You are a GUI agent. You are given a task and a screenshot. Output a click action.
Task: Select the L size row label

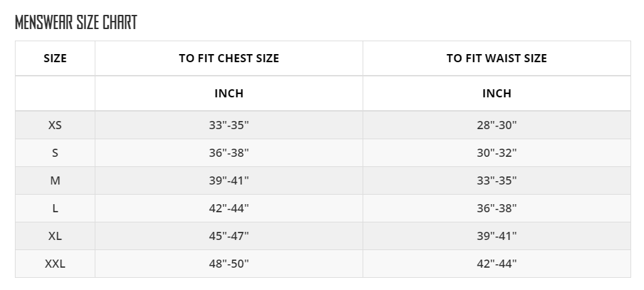[x=55, y=208]
